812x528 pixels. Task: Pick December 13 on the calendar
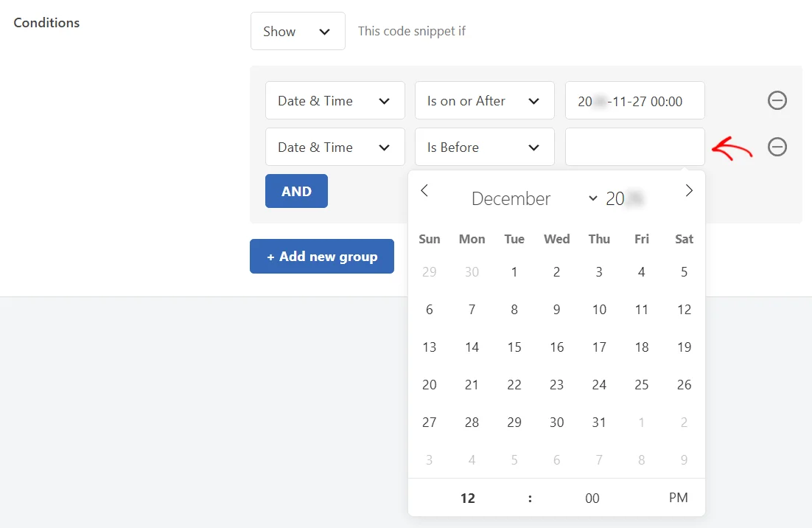pyautogui.click(x=430, y=347)
